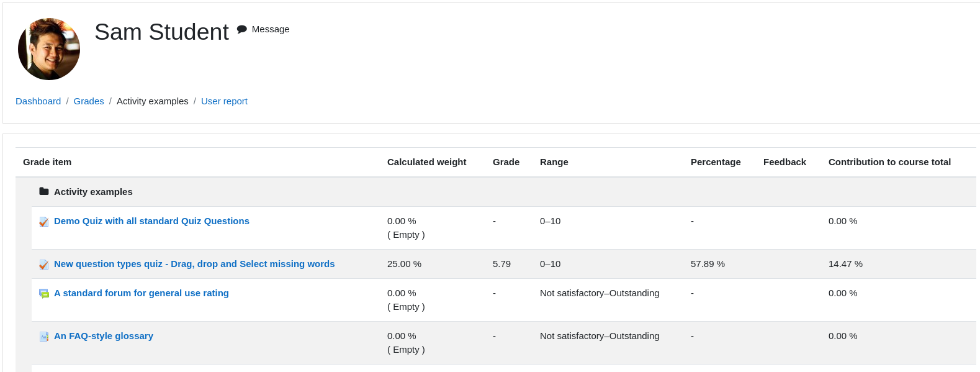Open New question types quiz link
This screenshot has height=372, width=980.
(x=194, y=264)
